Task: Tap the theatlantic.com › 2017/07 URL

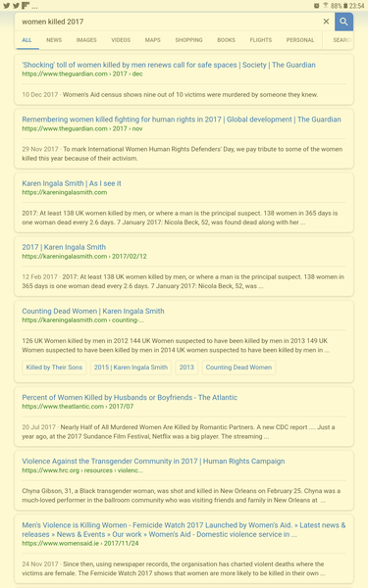Action: (x=78, y=407)
